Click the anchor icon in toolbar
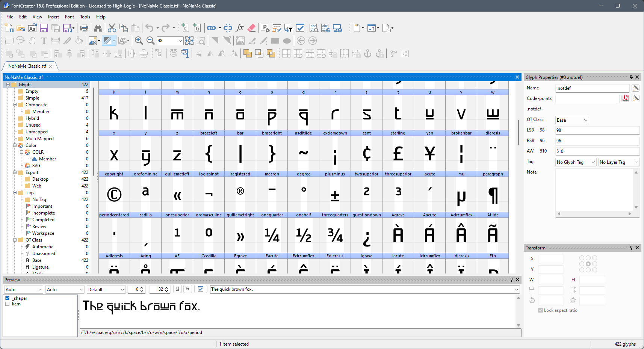Image resolution: width=644 pixels, height=349 pixels. [368, 54]
